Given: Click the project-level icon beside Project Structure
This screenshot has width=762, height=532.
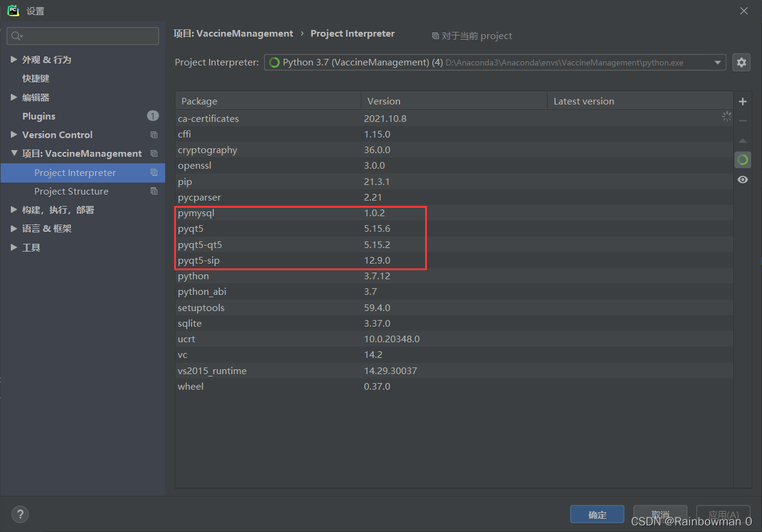Looking at the screenshot, I should point(154,192).
